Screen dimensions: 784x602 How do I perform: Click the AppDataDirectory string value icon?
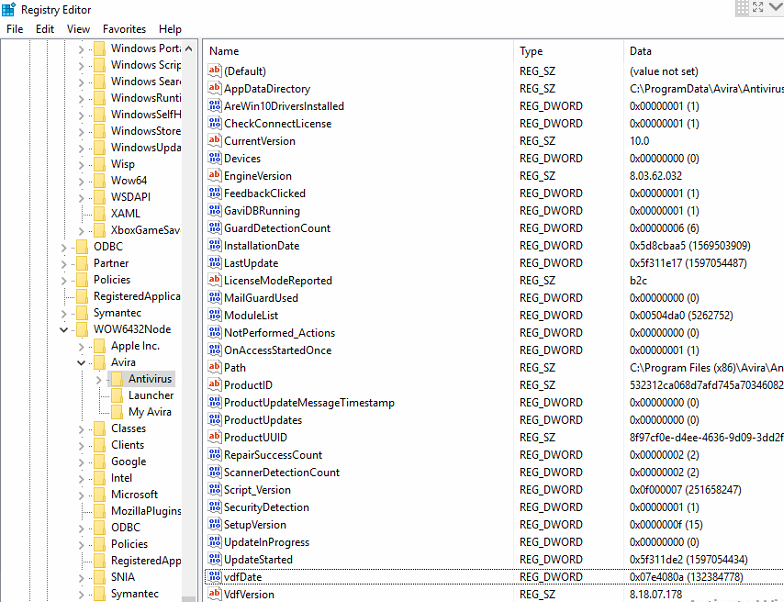click(214, 88)
